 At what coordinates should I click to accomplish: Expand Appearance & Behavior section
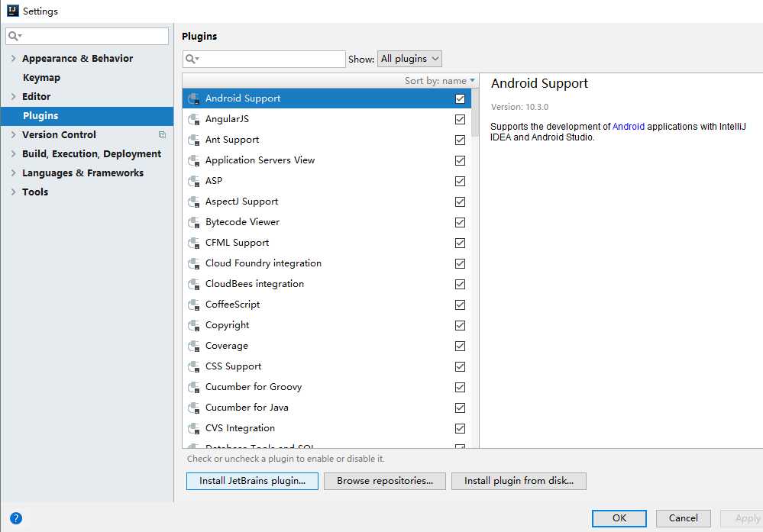tap(13, 58)
